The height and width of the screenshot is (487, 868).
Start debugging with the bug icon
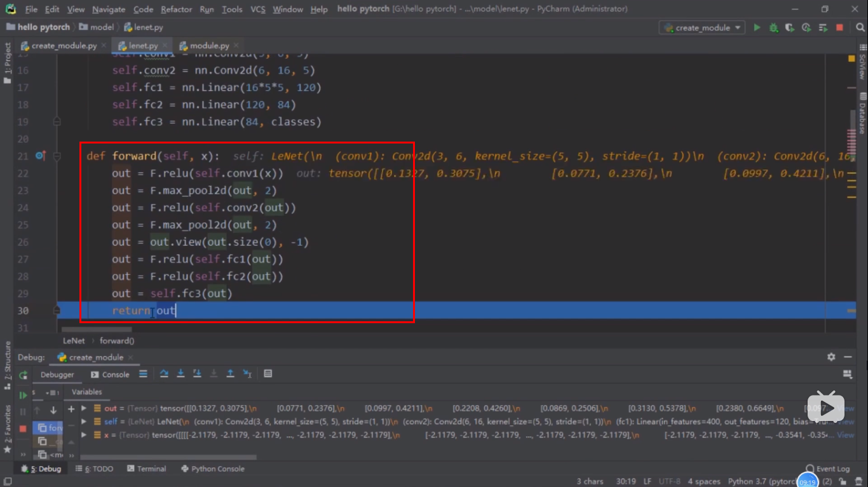(773, 28)
